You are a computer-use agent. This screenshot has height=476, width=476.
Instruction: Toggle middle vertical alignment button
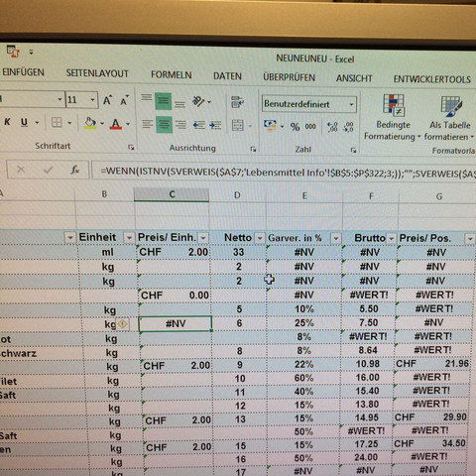click(x=164, y=101)
